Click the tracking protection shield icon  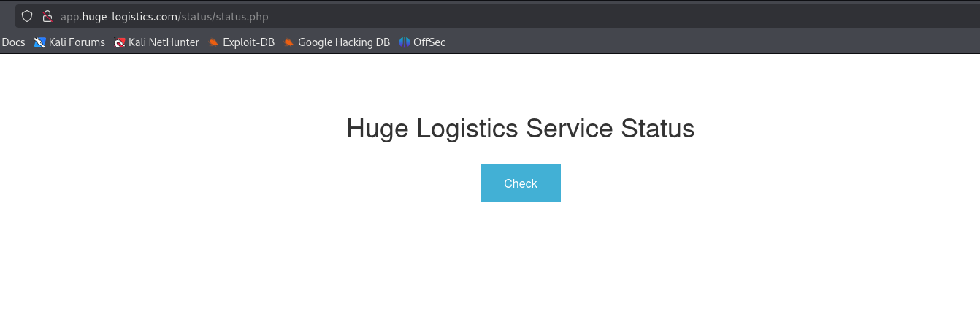27,16
